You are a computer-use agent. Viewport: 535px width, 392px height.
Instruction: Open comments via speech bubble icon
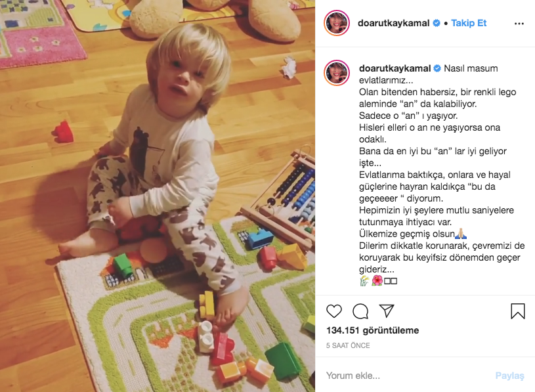pyautogui.click(x=360, y=311)
